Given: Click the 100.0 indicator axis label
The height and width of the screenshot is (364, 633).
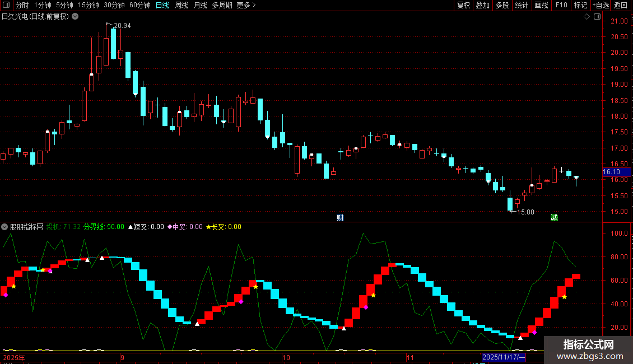Looking at the screenshot, I should 619,234.
